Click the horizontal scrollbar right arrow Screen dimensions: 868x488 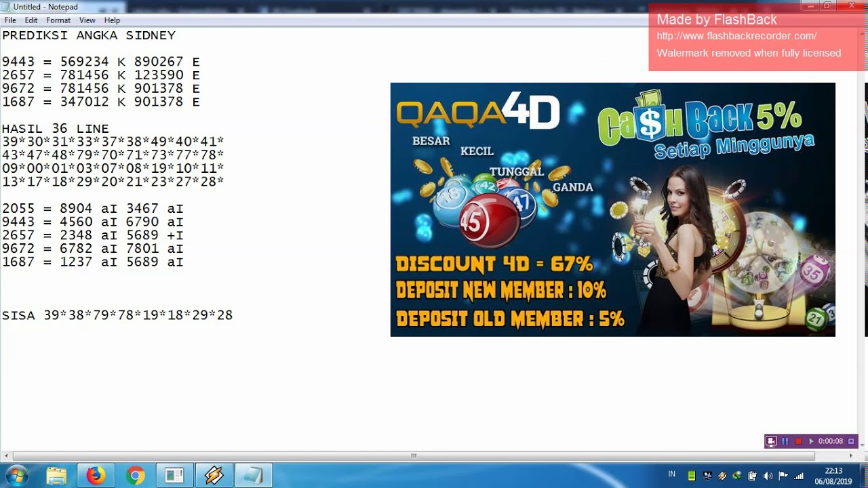[x=851, y=455]
